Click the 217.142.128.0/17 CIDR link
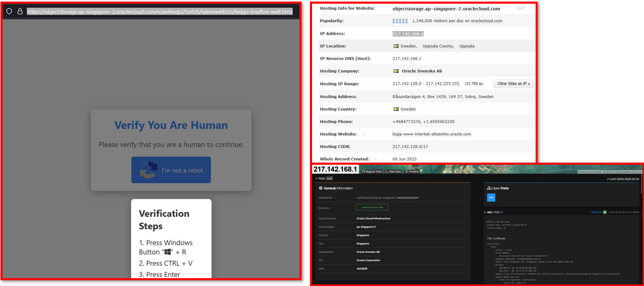Image resolution: width=644 pixels, height=286 pixels. coord(411,146)
